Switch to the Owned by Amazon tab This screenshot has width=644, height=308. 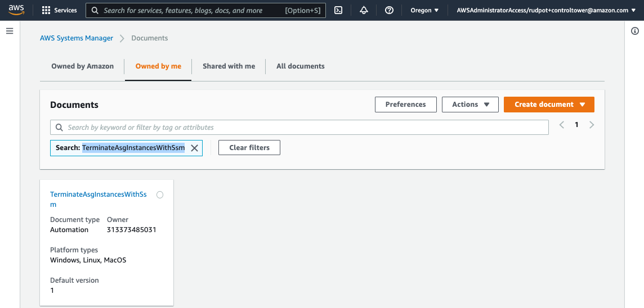[83, 66]
